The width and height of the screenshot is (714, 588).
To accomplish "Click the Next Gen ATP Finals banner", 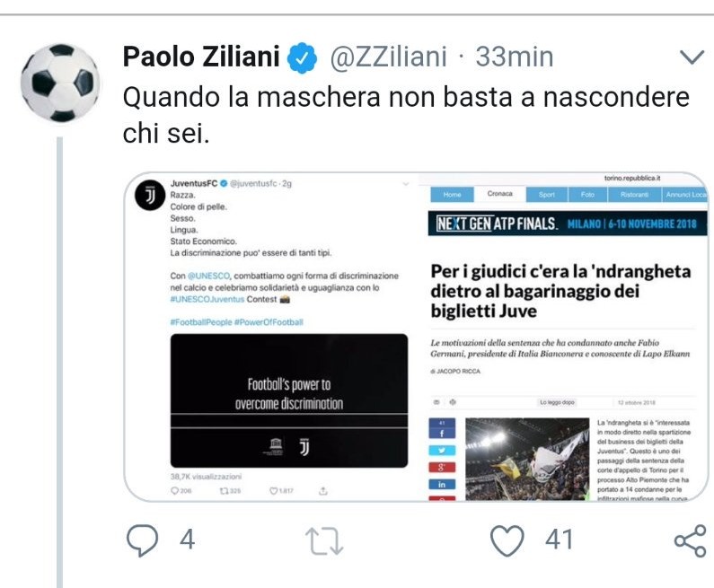I will click(x=568, y=224).
